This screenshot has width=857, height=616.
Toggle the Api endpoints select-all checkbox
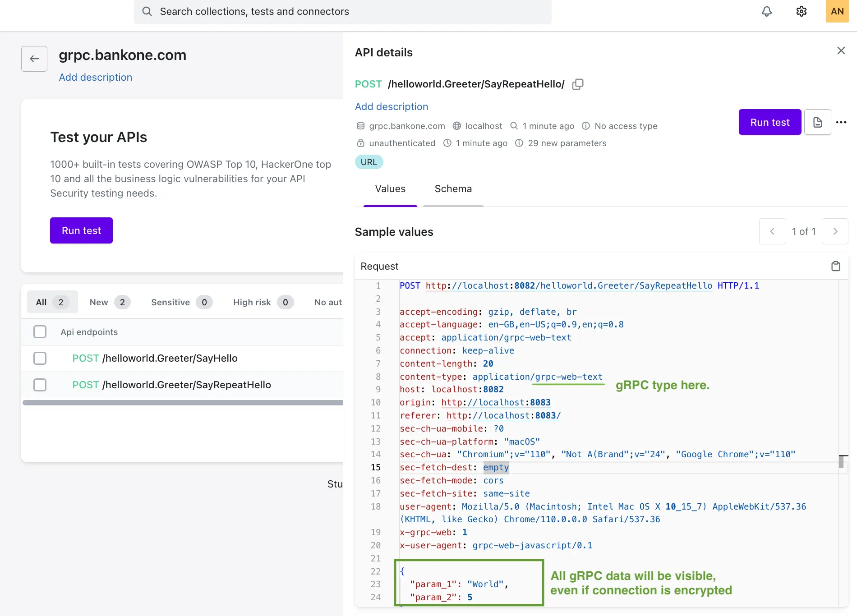pos(40,332)
